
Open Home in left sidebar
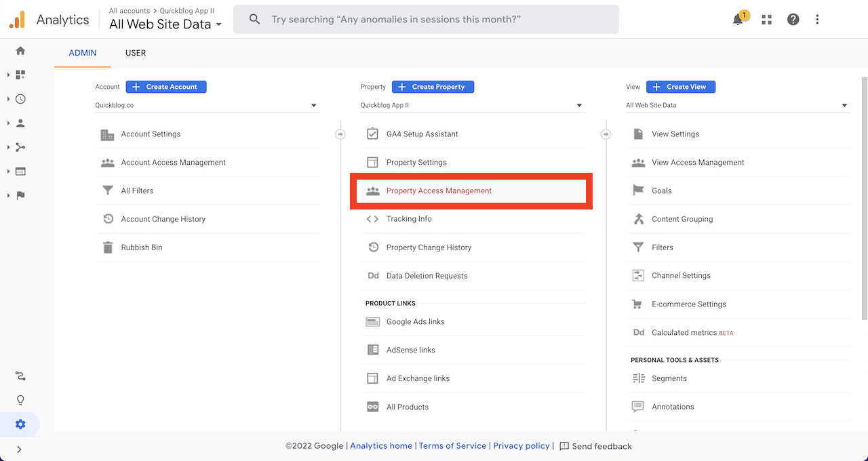20,51
